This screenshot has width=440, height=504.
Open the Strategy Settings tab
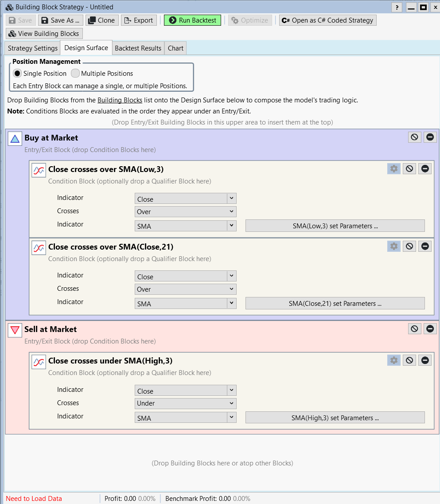[33, 48]
